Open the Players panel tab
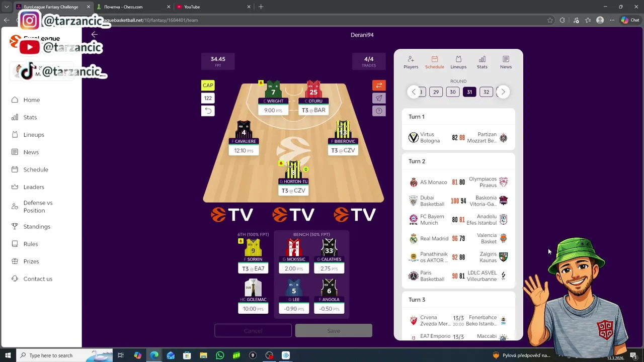 coord(411,62)
